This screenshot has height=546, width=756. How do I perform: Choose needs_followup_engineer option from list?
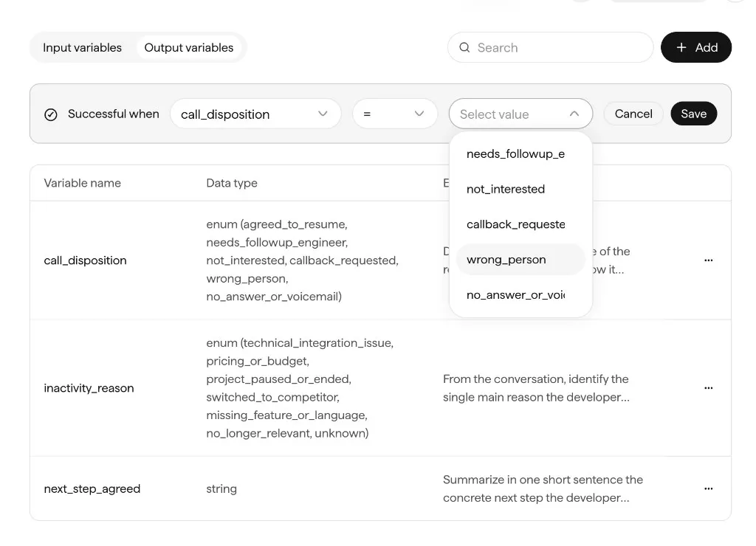[520, 153]
